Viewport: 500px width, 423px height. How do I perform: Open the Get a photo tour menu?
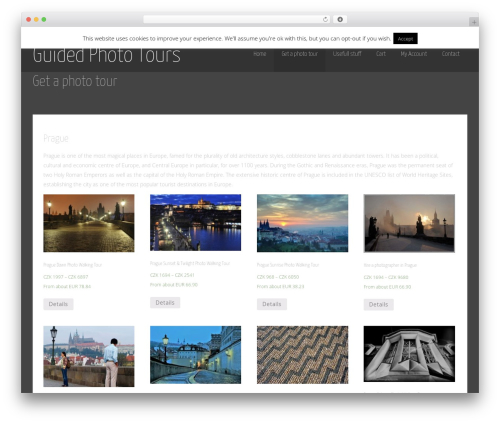coord(299,54)
